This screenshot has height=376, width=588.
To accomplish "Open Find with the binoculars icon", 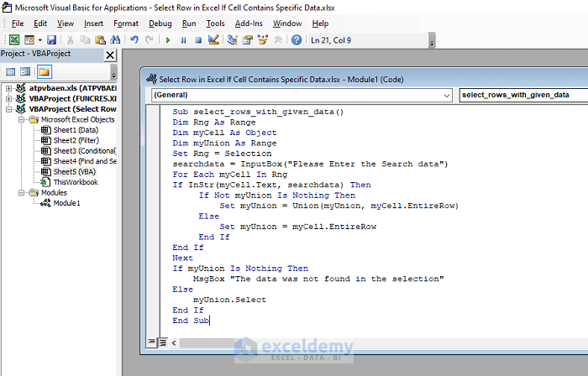I will click(115, 39).
